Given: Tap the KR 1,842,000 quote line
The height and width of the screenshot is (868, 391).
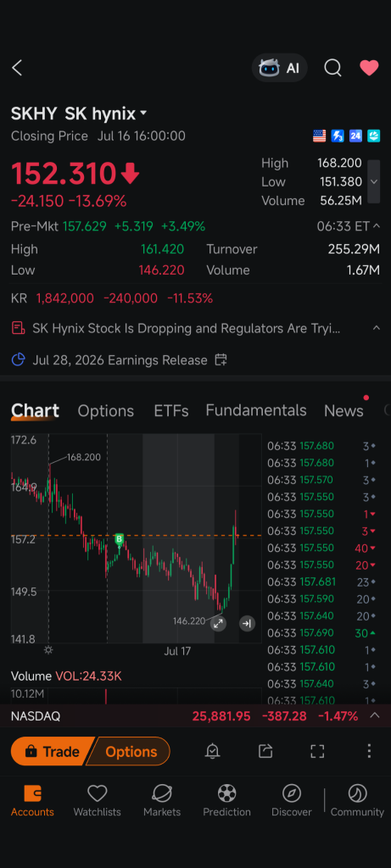Looking at the screenshot, I should pyautogui.click(x=112, y=298).
